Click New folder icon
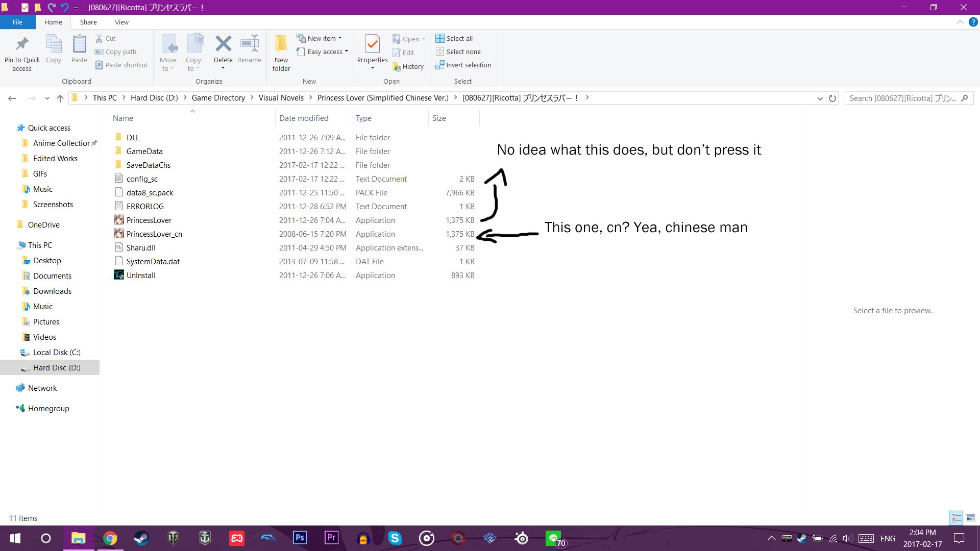The image size is (980, 551). pos(281,44)
